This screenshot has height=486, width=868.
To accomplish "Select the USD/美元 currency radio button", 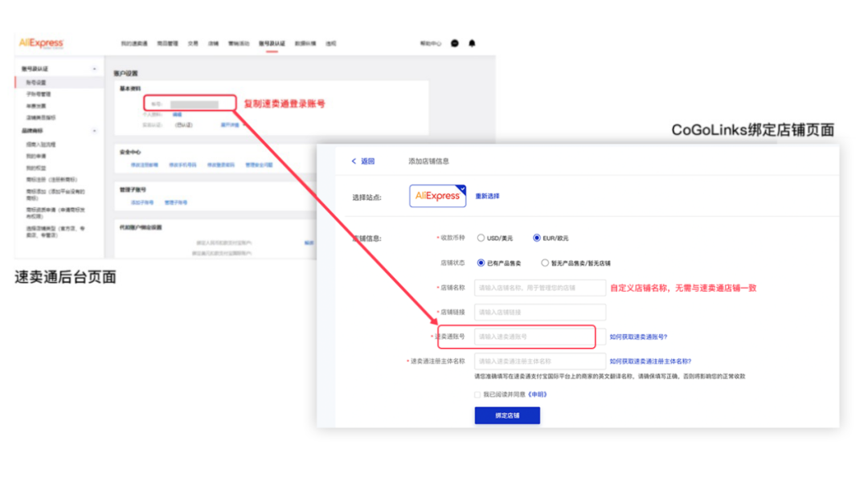I will (x=481, y=238).
